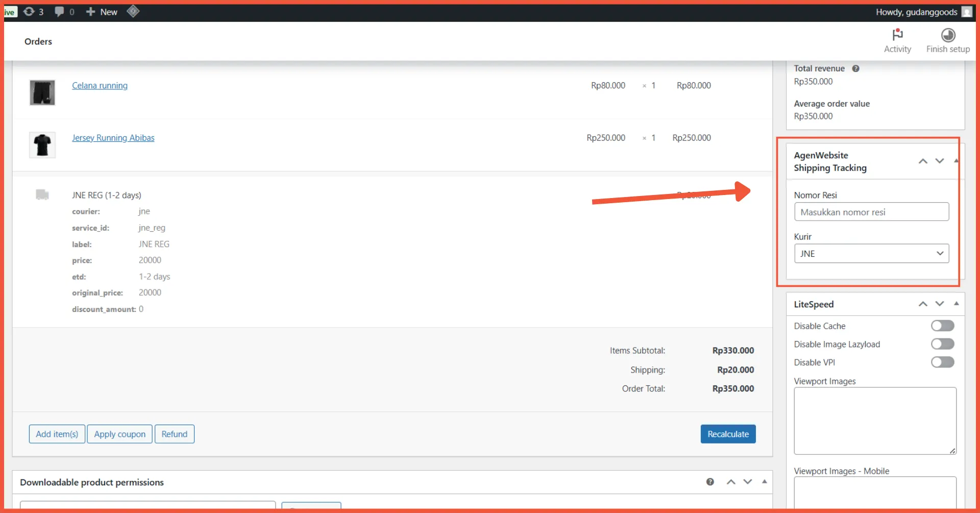Click the Finish setup progress icon
This screenshot has height=513, width=980.
pyautogui.click(x=948, y=35)
